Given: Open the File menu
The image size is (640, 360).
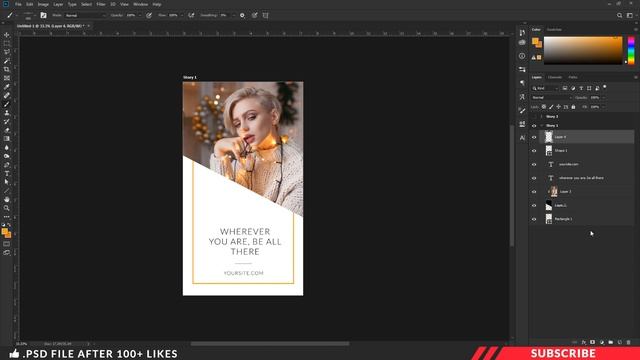Looking at the screenshot, I should 18,4.
